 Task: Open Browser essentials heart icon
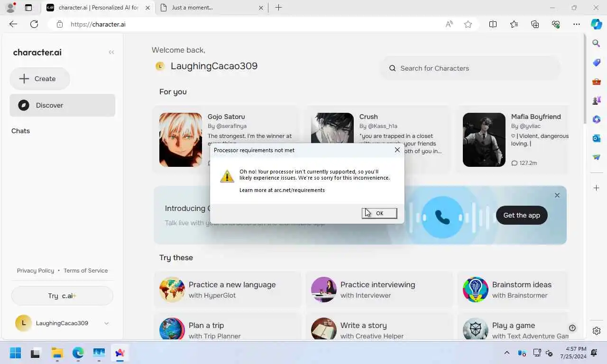(556, 24)
